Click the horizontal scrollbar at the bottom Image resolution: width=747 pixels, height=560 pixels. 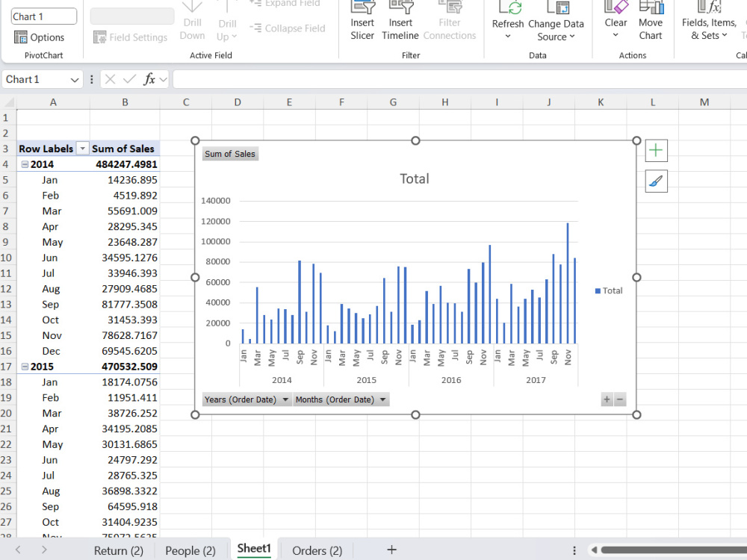pyautogui.click(x=672, y=550)
